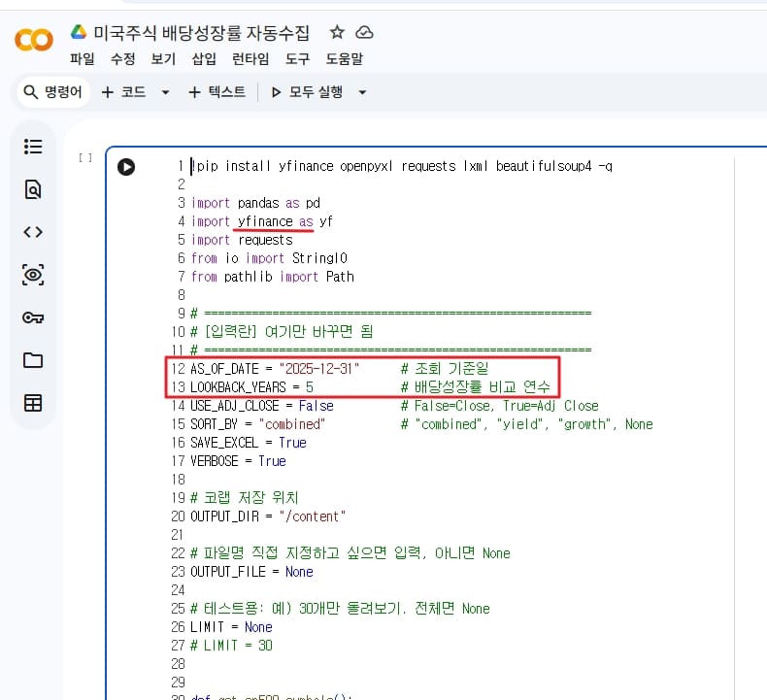Click the comment # 배당성장률 비교 연수
767x700 pixels.
[x=476, y=387]
